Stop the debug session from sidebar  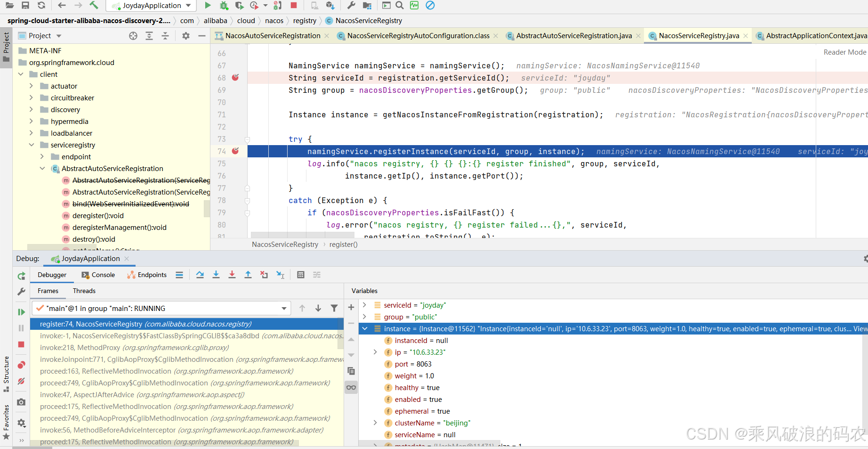click(21, 344)
